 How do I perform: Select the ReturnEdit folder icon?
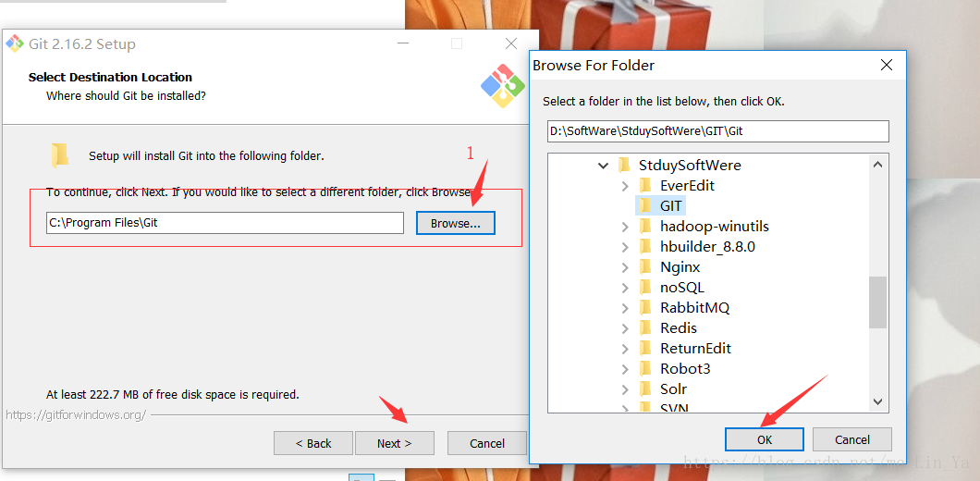pyautogui.click(x=645, y=349)
